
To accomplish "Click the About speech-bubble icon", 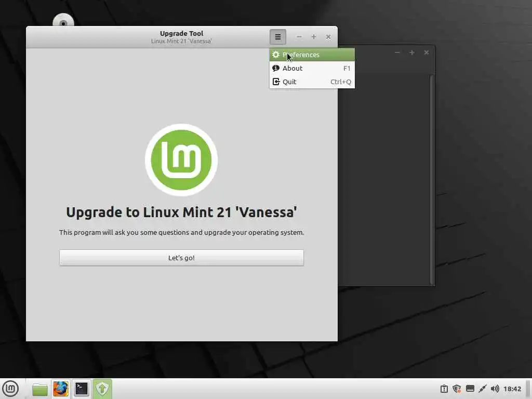I will point(276,68).
